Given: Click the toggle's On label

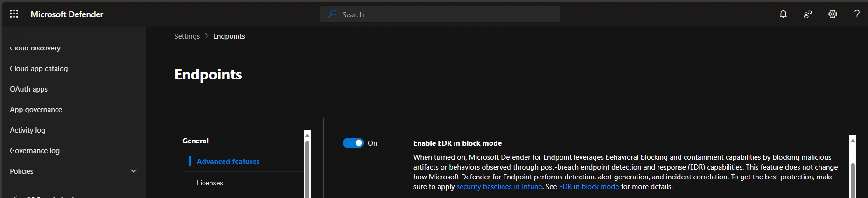Looking at the screenshot, I should [x=372, y=143].
